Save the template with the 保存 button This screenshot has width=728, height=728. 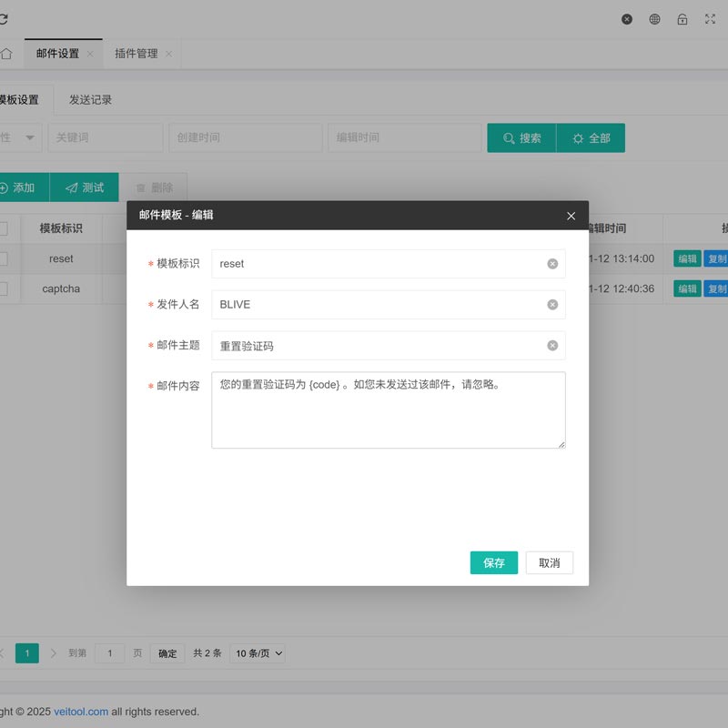click(493, 562)
